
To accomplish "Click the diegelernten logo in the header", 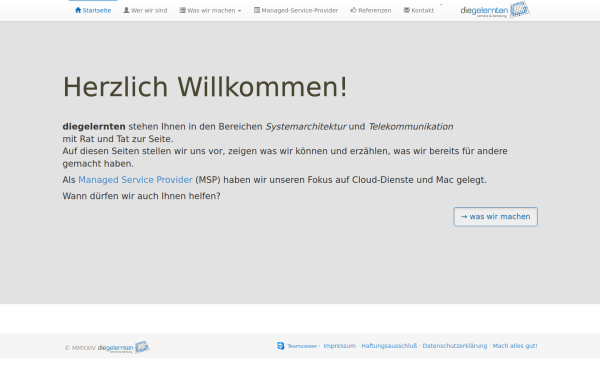I will pos(495,10).
